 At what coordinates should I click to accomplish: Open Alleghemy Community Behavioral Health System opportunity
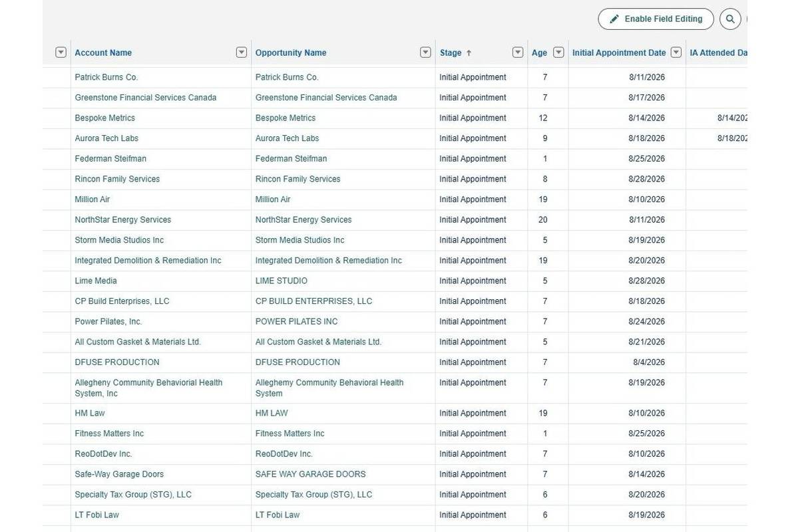click(329, 388)
